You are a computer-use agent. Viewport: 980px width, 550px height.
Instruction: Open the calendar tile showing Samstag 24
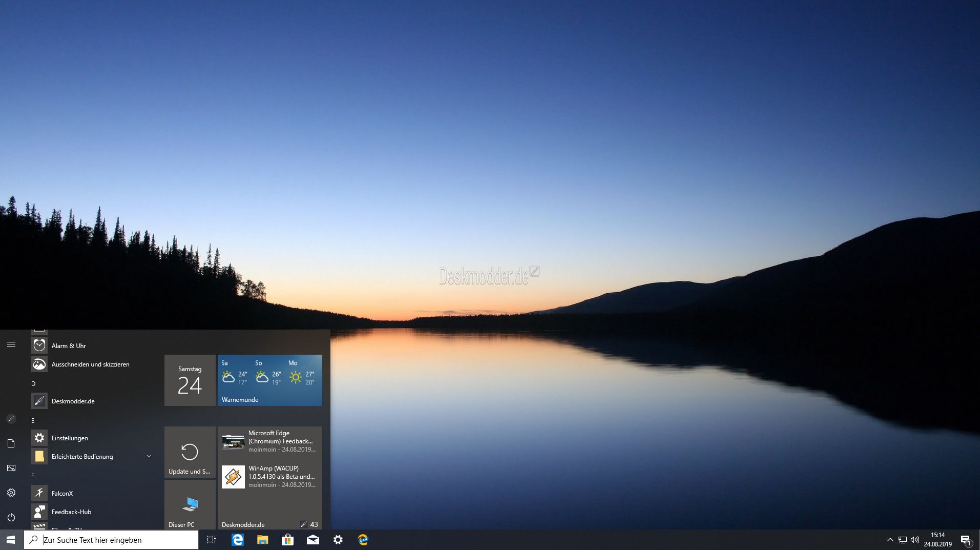pyautogui.click(x=190, y=380)
